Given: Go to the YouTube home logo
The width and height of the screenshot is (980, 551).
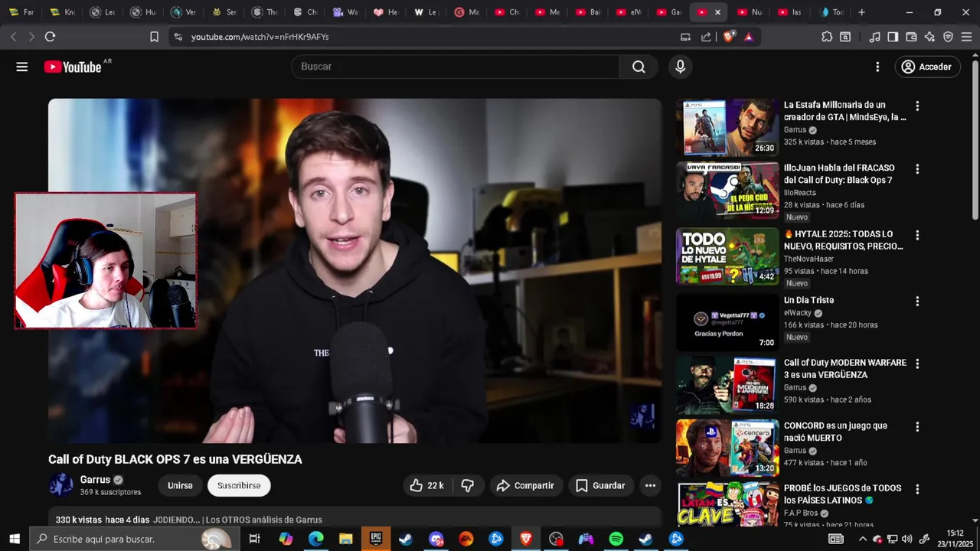Looking at the screenshot, I should 73,67.
